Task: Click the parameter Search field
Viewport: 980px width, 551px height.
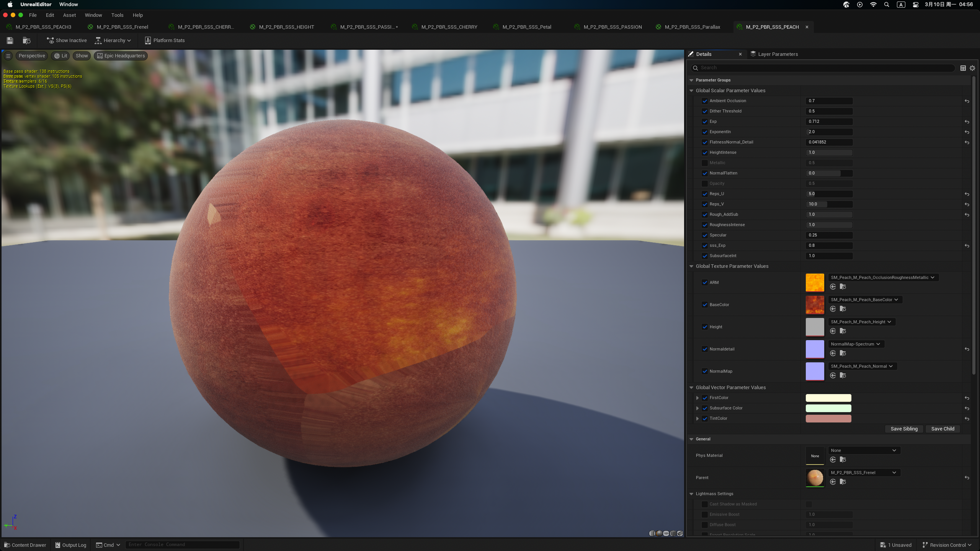Action: 823,68
